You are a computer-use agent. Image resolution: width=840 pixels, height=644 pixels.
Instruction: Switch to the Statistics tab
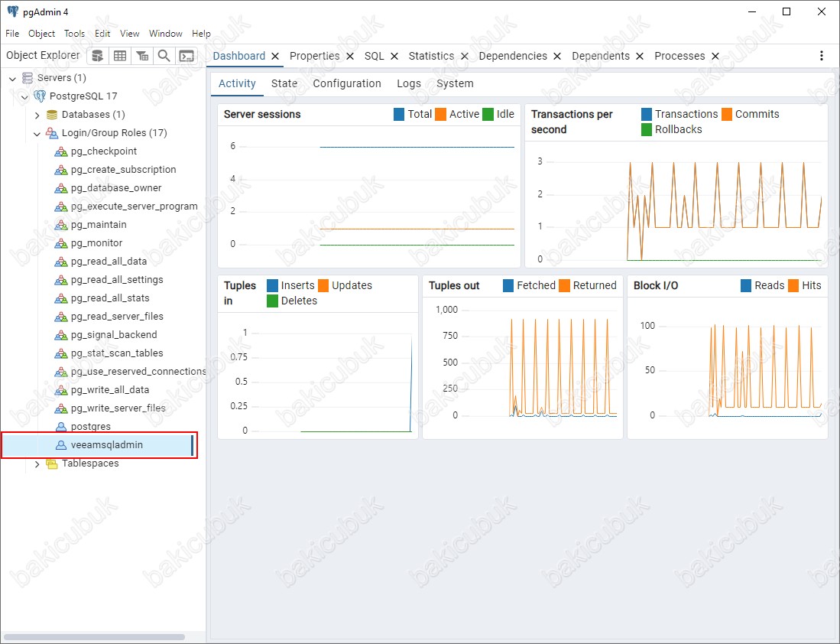(x=431, y=56)
